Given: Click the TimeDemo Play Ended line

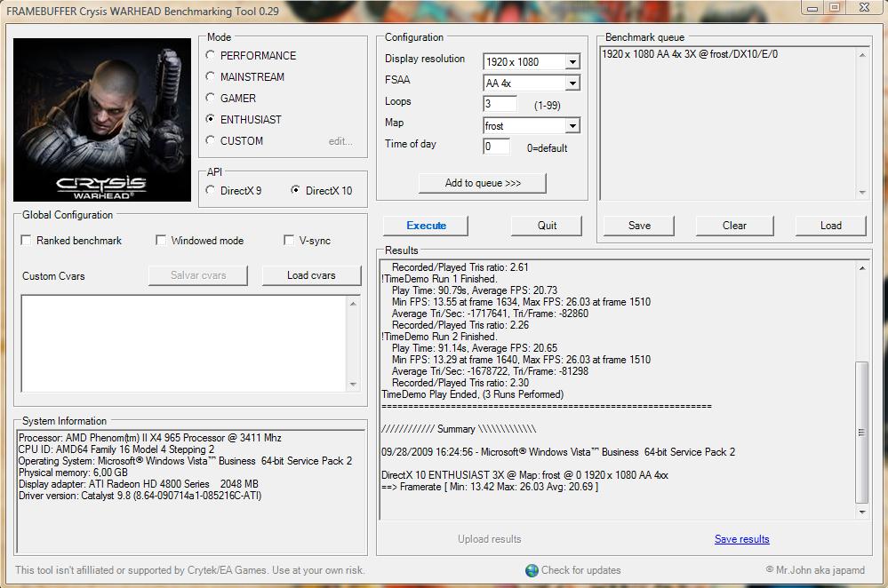Looking at the screenshot, I should (x=473, y=394).
